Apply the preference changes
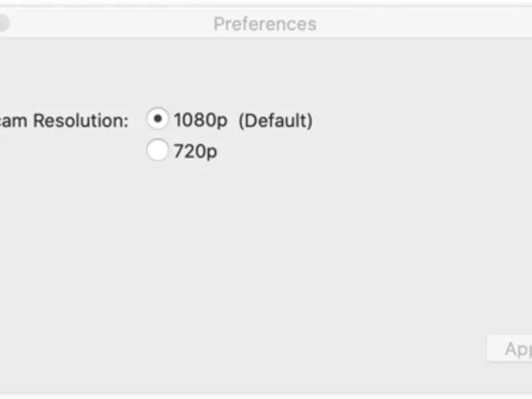532x399 pixels. [x=509, y=348]
